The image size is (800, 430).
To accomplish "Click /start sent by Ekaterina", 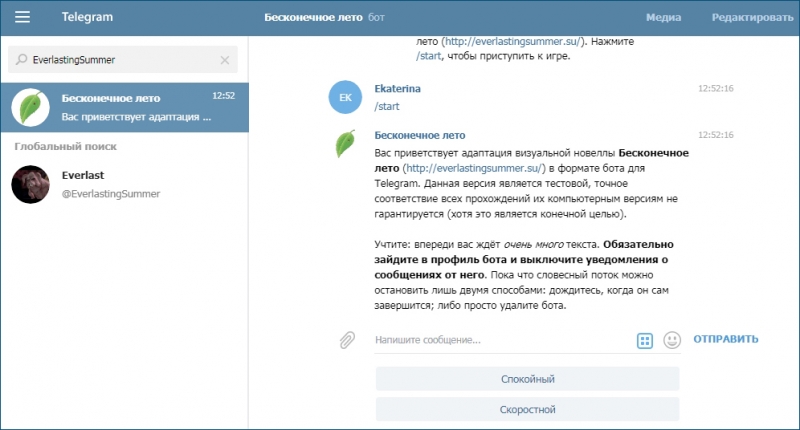I will (x=387, y=106).
